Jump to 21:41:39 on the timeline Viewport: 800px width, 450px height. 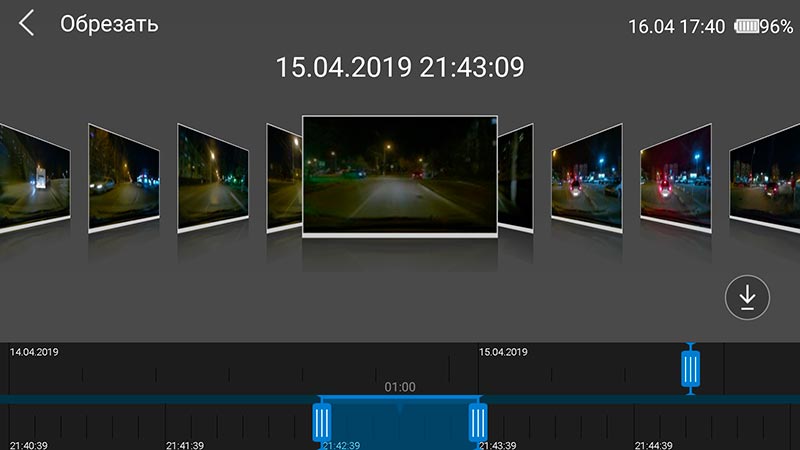point(184,445)
